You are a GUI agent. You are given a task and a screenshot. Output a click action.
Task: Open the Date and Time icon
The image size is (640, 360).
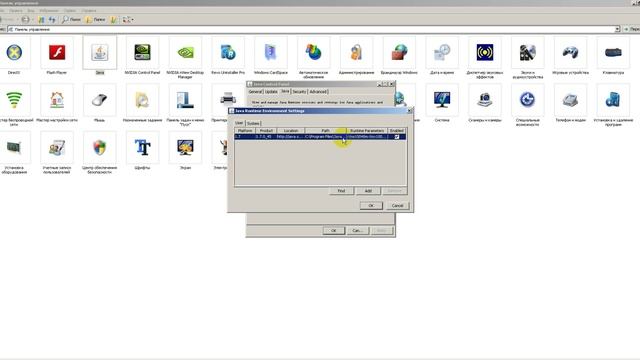(x=442, y=52)
